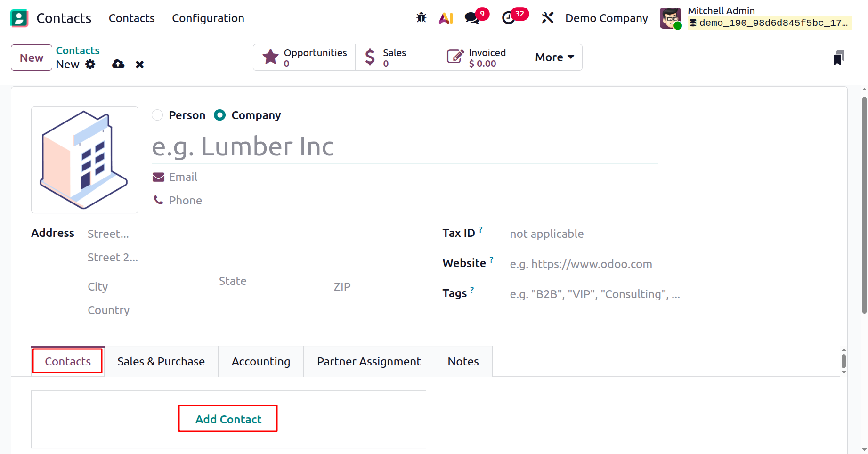This screenshot has height=454, width=868.
Task: Discard changes with the X icon
Action: (140, 65)
